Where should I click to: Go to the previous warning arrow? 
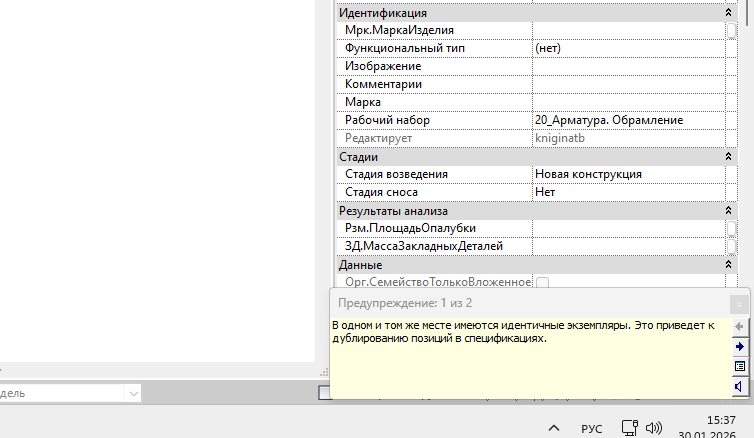[740, 327]
